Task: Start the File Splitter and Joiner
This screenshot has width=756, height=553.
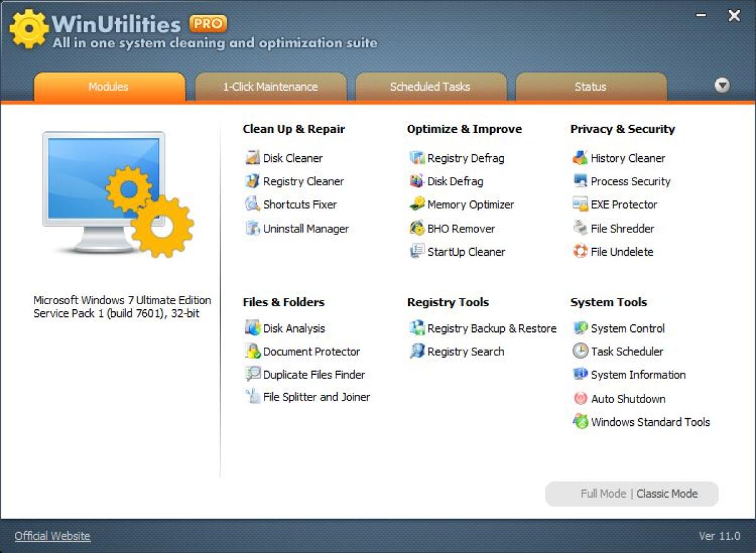Action: pyautogui.click(x=314, y=397)
